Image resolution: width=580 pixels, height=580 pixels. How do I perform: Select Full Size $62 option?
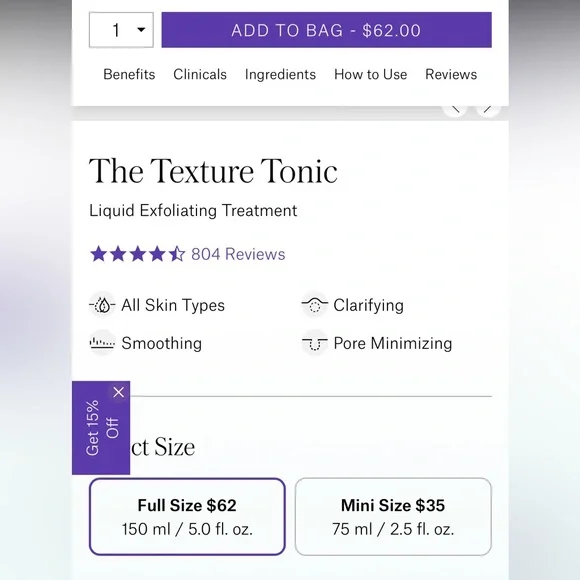coord(187,517)
